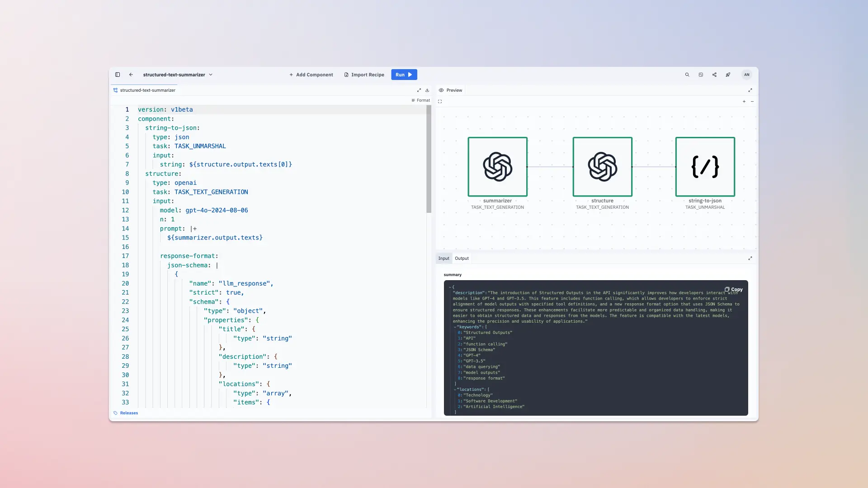Screen dimensions: 868x488
Task: Switch to the Input tab
Action: [x=444, y=258]
